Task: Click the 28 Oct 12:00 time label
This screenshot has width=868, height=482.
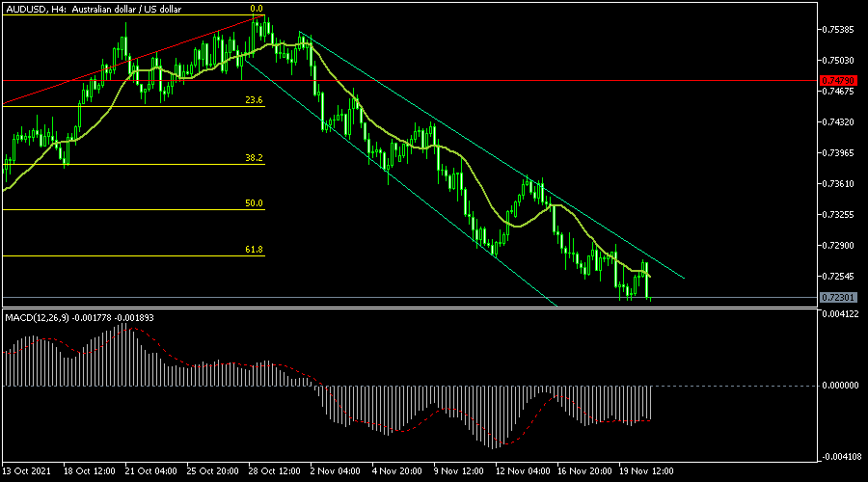Action: [x=275, y=471]
